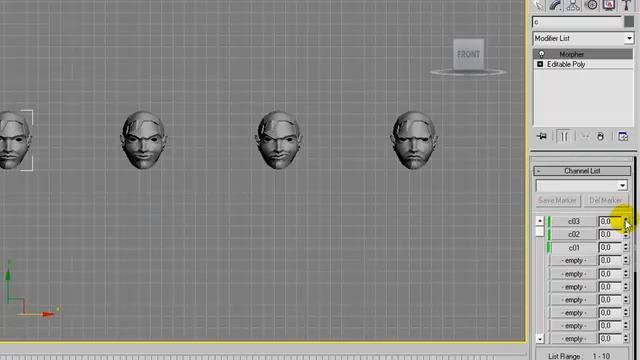The width and height of the screenshot is (640, 360).
Task: Switch to the Modify panel tab
Action: 556,5
